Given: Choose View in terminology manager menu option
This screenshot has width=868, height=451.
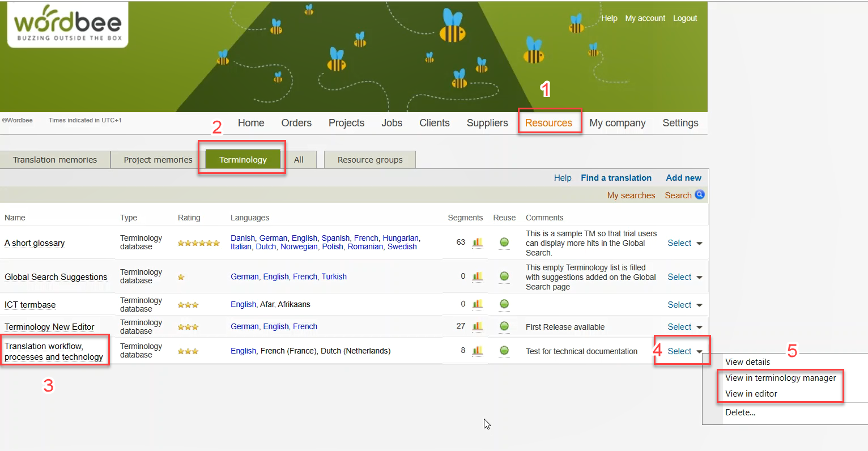Looking at the screenshot, I should (x=780, y=378).
